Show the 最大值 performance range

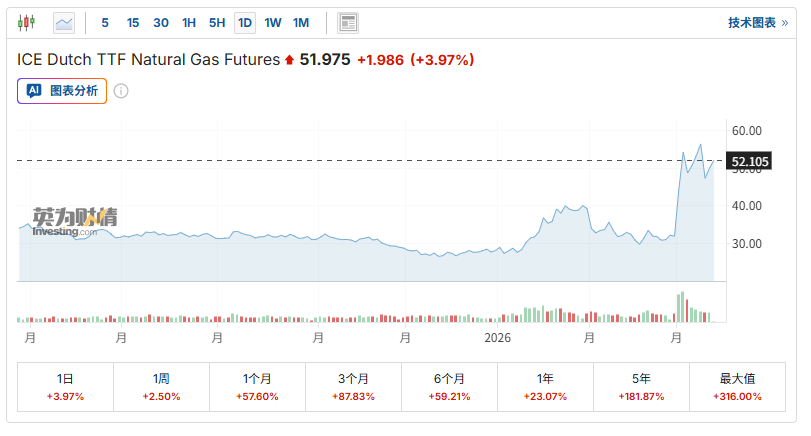pyautogui.click(x=737, y=387)
